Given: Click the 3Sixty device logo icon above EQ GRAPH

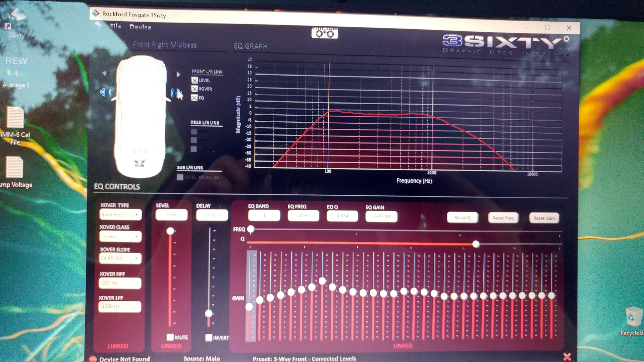Looking at the screenshot, I should click(324, 33).
